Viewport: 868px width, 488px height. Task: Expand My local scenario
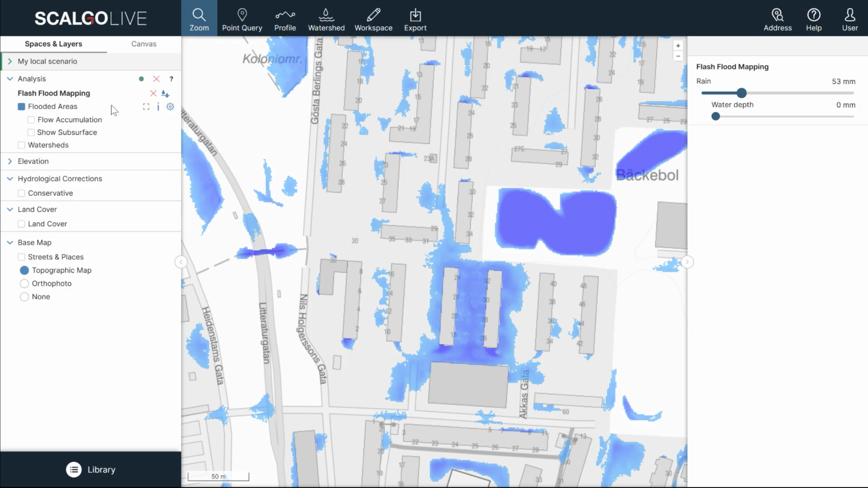click(x=10, y=61)
